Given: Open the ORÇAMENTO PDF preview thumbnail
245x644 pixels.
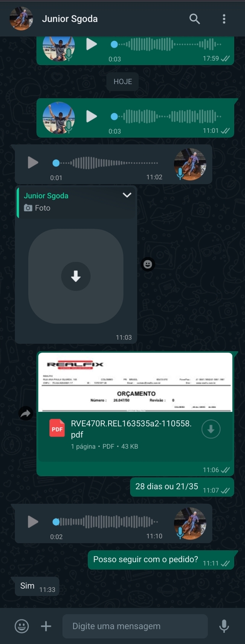Looking at the screenshot, I should (135, 382).
